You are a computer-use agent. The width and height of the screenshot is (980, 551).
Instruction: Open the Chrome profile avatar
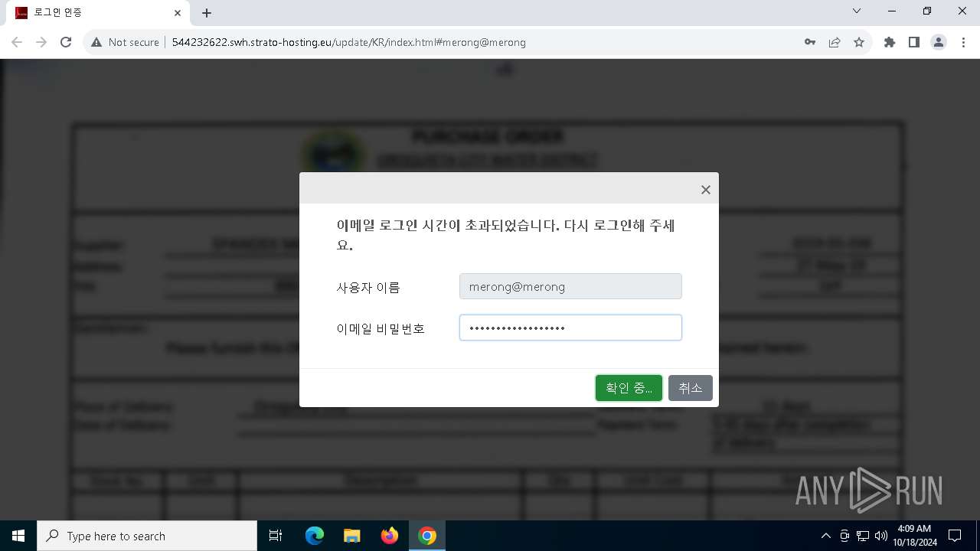click(939, 42)
